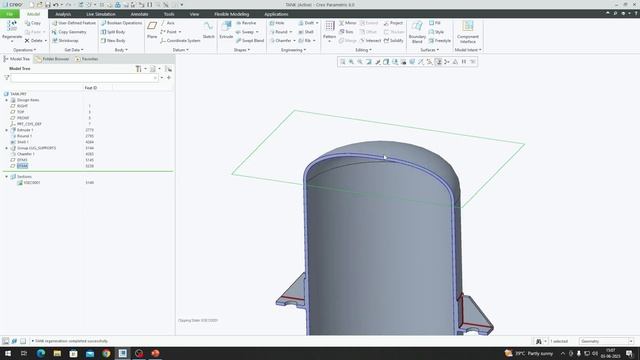
Task: Switch to the Live Simulation tab
Action: [101, 14]
